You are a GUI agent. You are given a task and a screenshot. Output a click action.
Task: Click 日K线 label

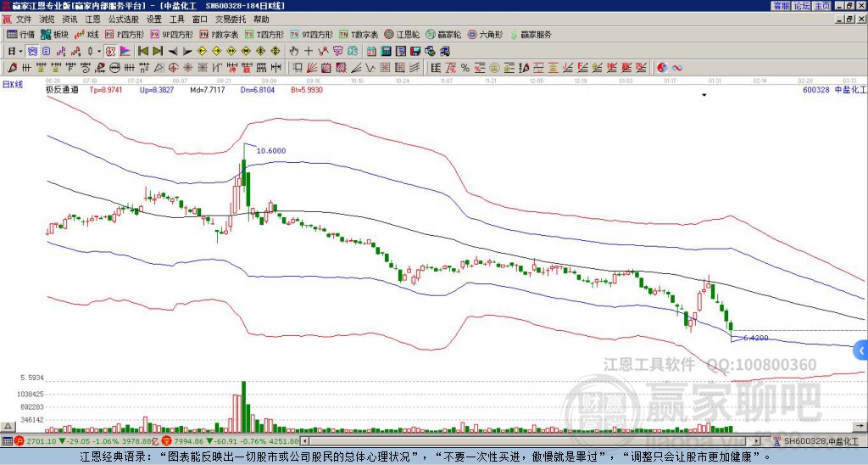[x=13, y=85]
